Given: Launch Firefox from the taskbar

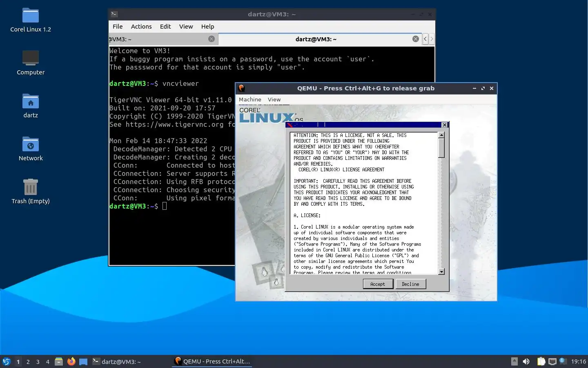Looking at the screenshot, I should (x=71, y=361).
